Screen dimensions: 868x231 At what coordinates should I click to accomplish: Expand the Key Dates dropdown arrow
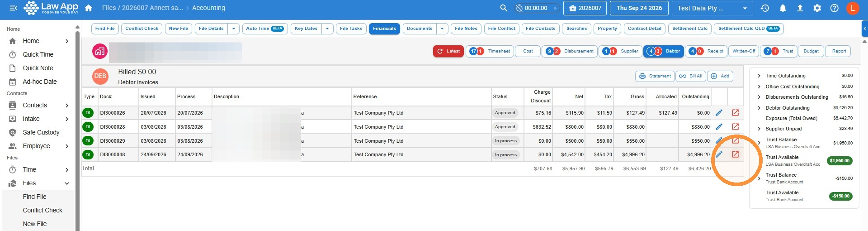click(x=328, y=29)
